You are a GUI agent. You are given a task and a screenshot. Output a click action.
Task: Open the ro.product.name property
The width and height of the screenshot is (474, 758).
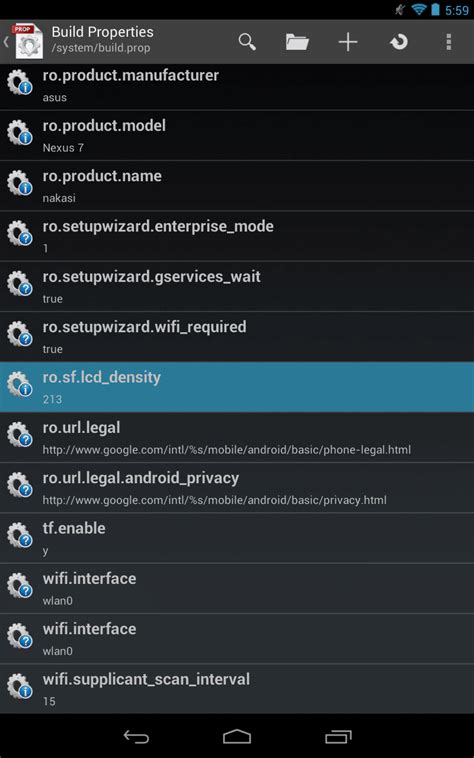237,186
